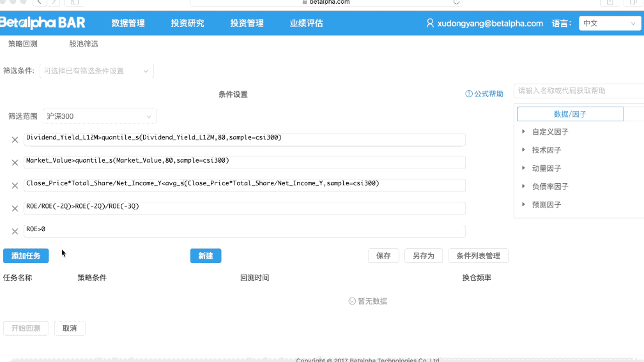This screenshot has height=362, width=644.
Task: Edit the ROE/ROE(-2Q) condition field
Action: tap(244, 209)
